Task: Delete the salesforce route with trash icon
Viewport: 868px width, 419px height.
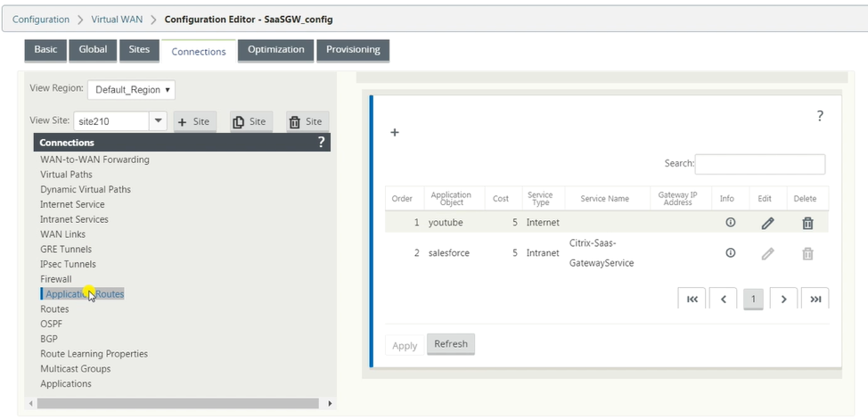Action: point(807,254)
